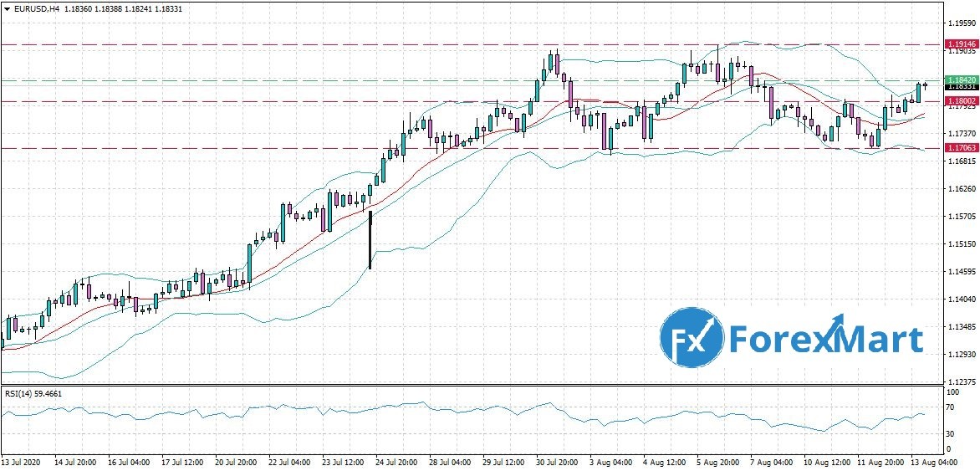Image resolution: width=980 pixels, height=471 pixels.
Task: Click the ForexMart watermark text
Action: click(826, 340)
